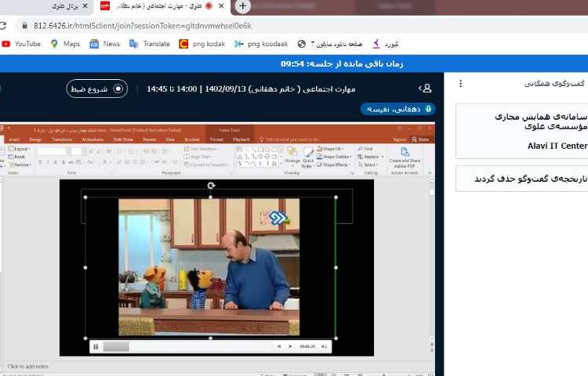The width and height of the screenshot is (588, 376).
Task: Open the Format tab under Video Tools
Action: pyautogui.click(x=216, y=139)
